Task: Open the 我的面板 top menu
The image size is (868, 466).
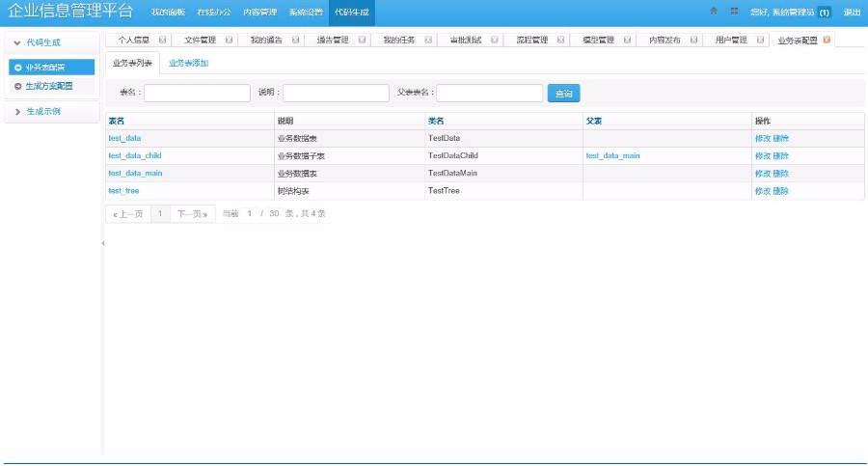Action: (x=168, y=13)
